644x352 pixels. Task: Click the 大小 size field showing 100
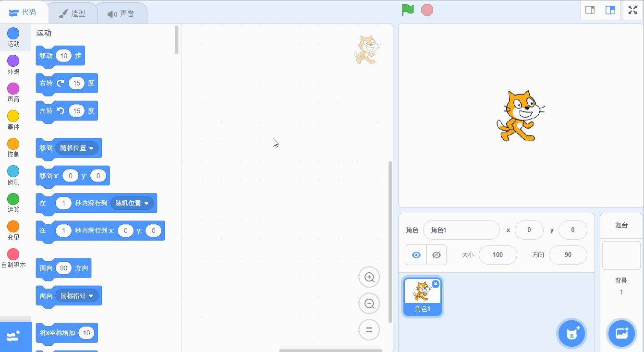click(x=498, y=255)
